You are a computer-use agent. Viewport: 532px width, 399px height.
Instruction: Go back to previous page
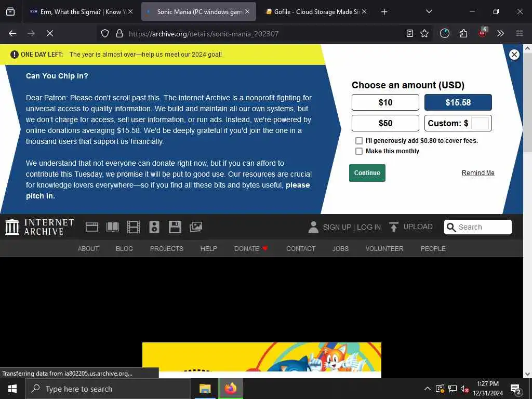[x=12, y=33]
